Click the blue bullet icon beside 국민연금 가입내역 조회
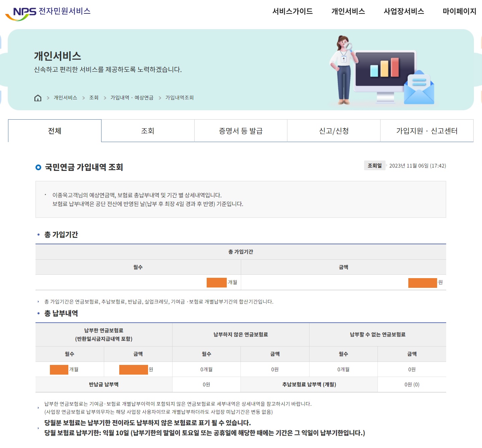 (38, 168)
